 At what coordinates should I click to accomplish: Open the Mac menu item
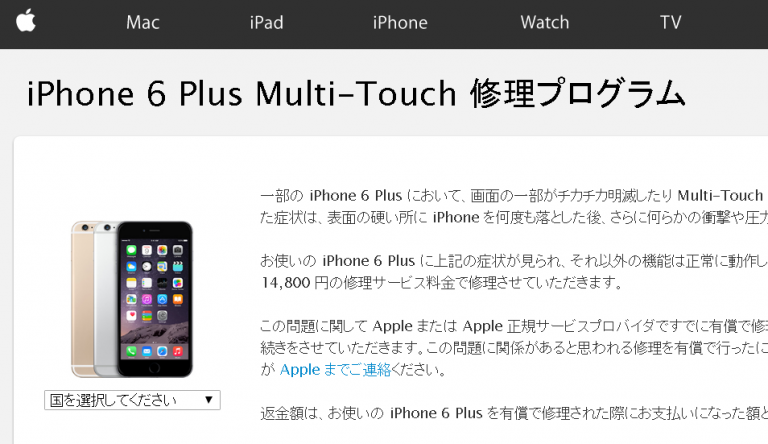[x=143, y=23]
